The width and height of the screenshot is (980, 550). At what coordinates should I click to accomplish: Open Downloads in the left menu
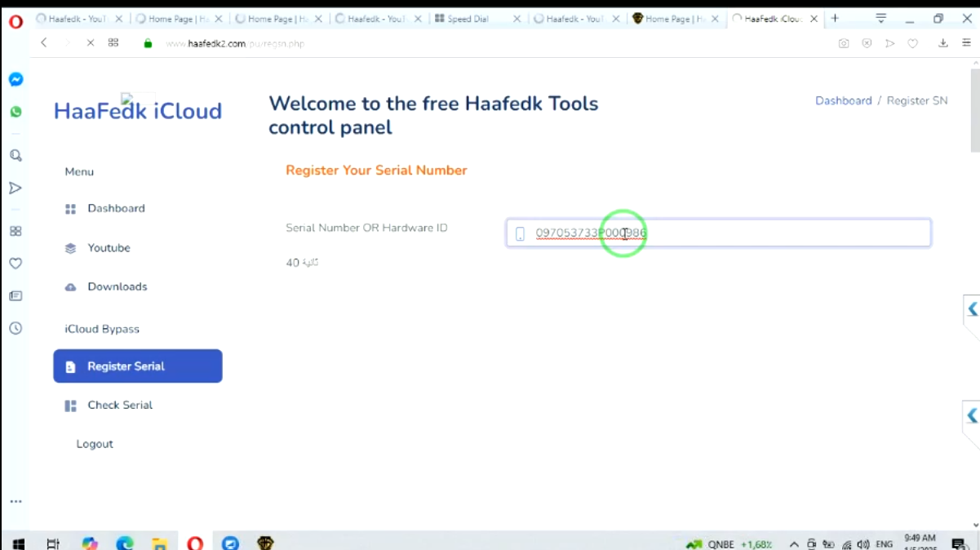[x=118, y=287]
